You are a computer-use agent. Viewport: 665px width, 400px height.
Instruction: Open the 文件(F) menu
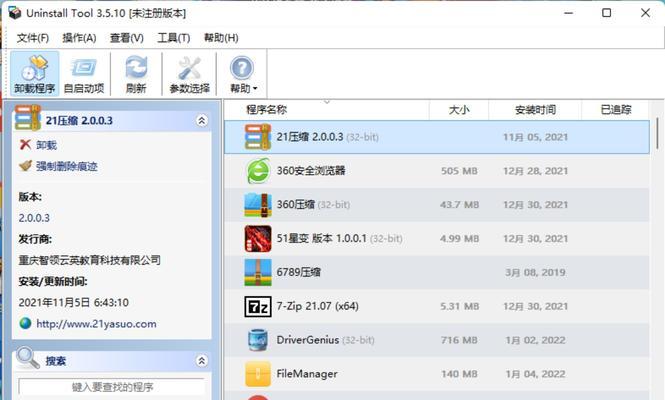33,38
